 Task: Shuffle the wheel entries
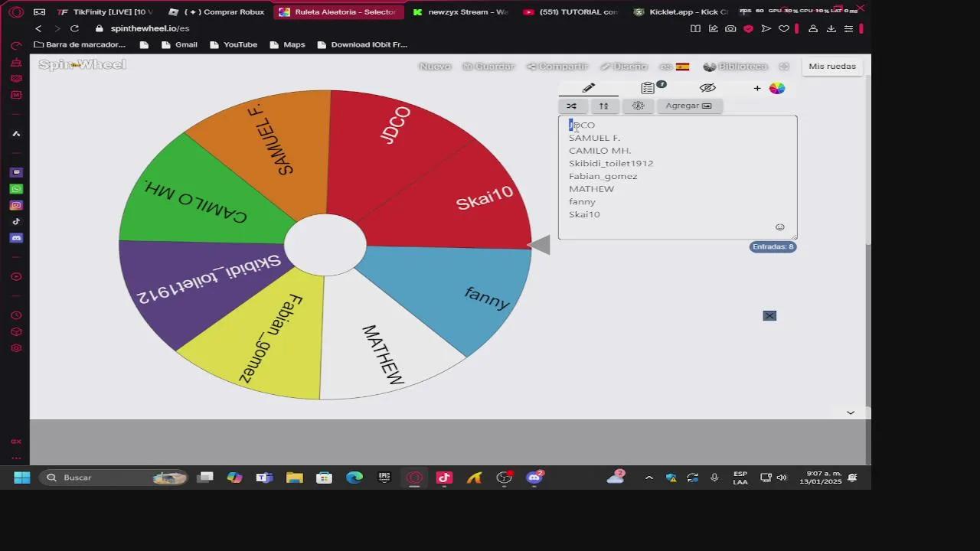pyautogui.click(x=571, y=106)
